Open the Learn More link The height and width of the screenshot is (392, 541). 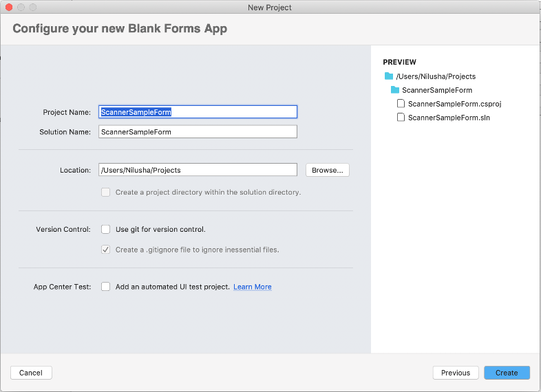253,287
